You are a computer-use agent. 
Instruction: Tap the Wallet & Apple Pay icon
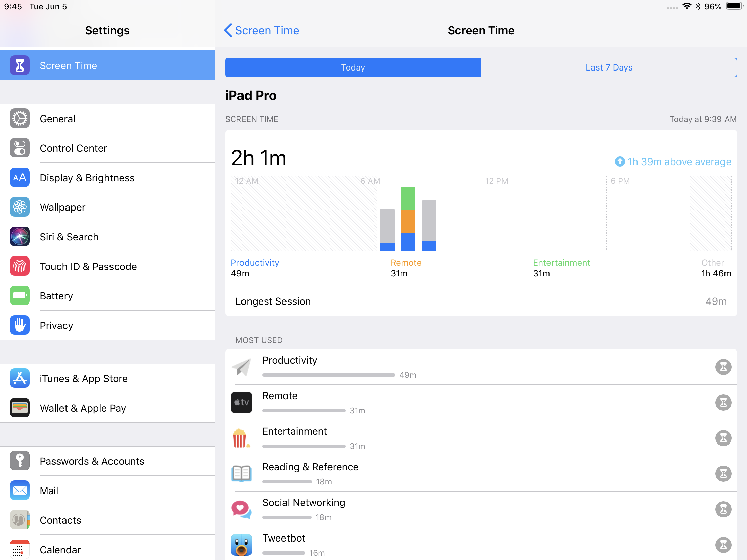pos(19,408)
